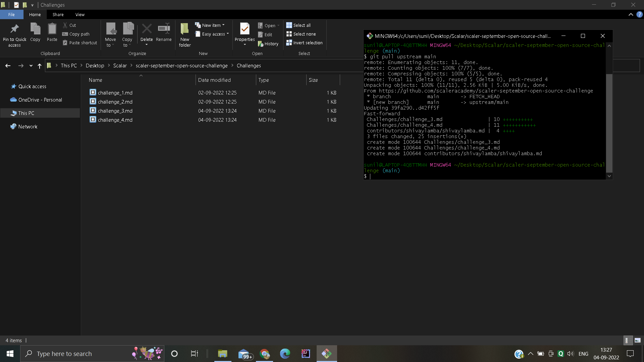The width and height of the screenshot is (644, 362).
Task: Switch to large icons view toggle
Action: click(638, 340)
